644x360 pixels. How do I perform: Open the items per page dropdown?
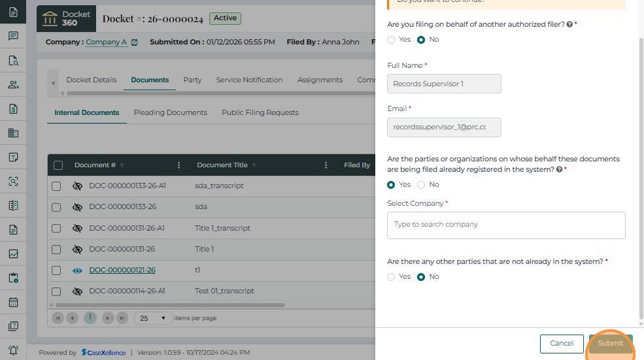(153, 318)
